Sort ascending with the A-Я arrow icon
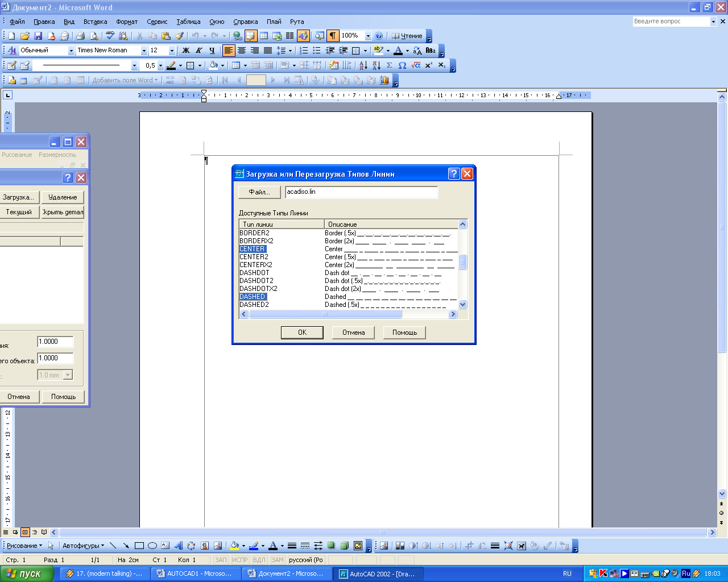The height and width of the screenshot is (582, 728). [x=363, y=65]
